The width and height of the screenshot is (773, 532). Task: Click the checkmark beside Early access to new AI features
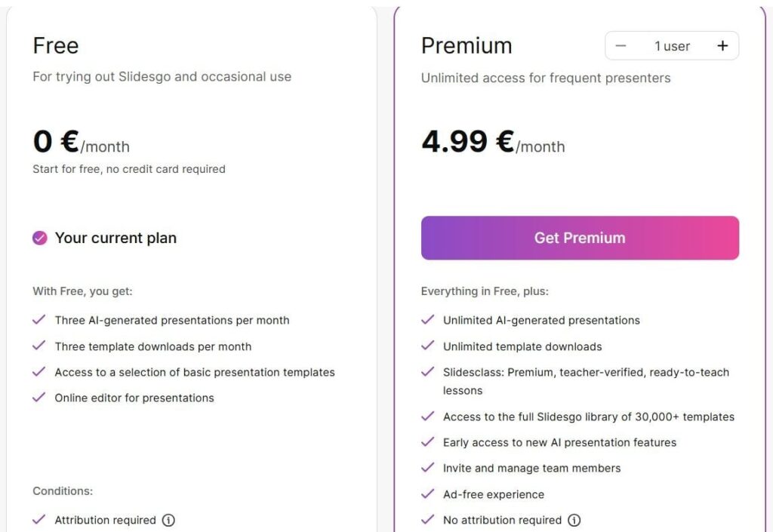428,442
